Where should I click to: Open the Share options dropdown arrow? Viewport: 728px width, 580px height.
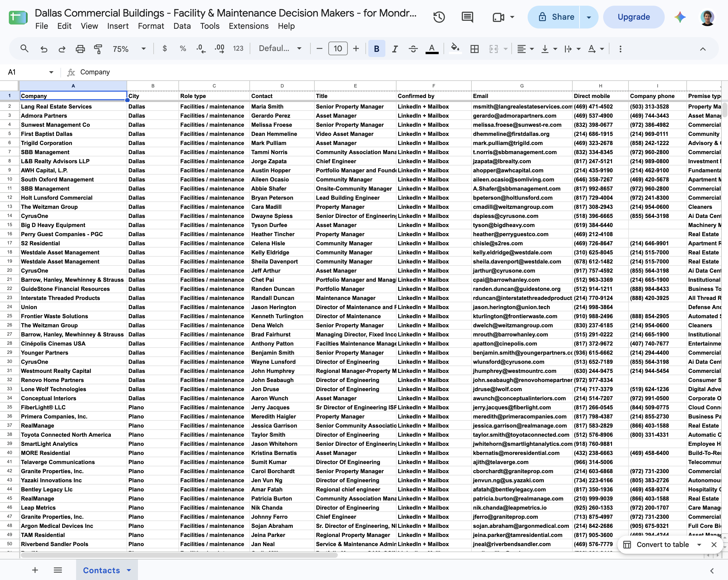[x=589, y=17]
